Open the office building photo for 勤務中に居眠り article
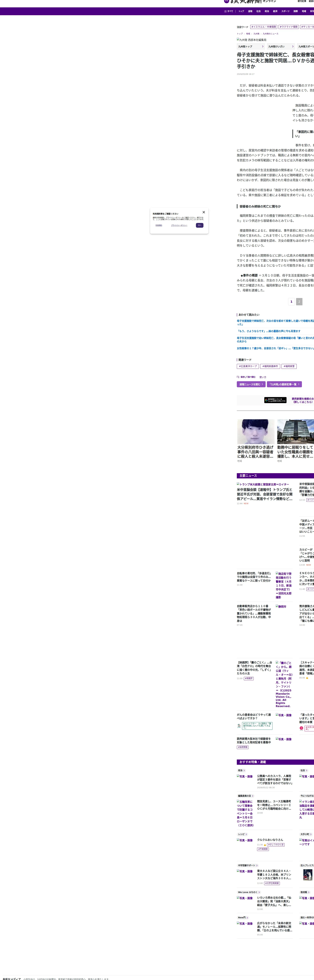 (295, 431)
